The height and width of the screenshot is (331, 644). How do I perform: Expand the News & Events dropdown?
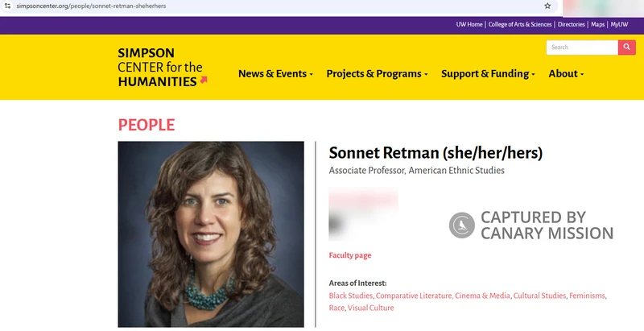(x=275, y=73)
